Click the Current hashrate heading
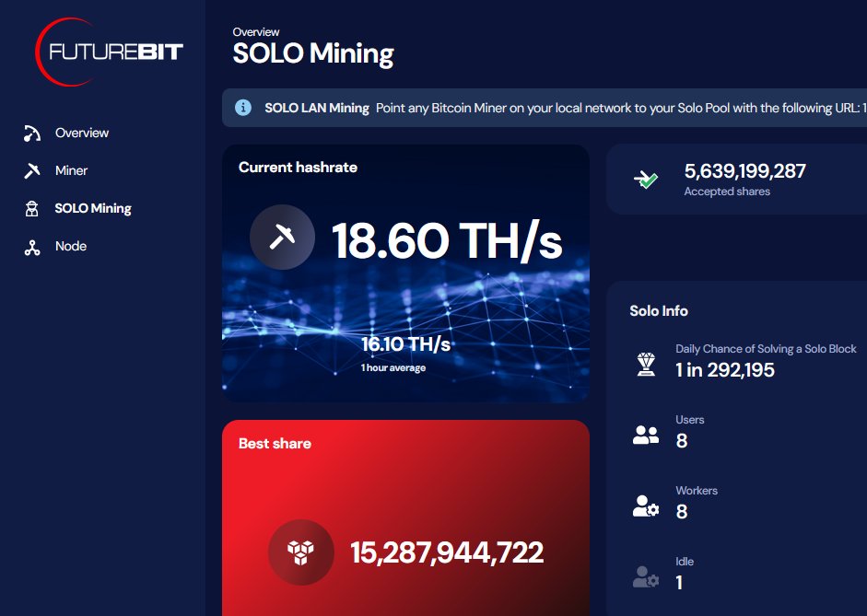Viewport: 867px width, 616px height. tap(298, 168)
